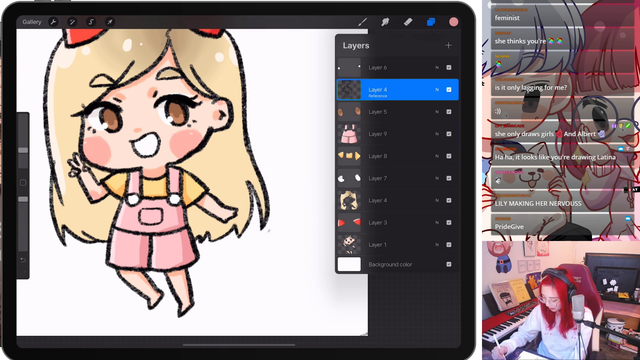Click chat message 'LILY MAKING HER NERVOUSS'
This screenshot has width=640, height=360.
click(538, 203)
